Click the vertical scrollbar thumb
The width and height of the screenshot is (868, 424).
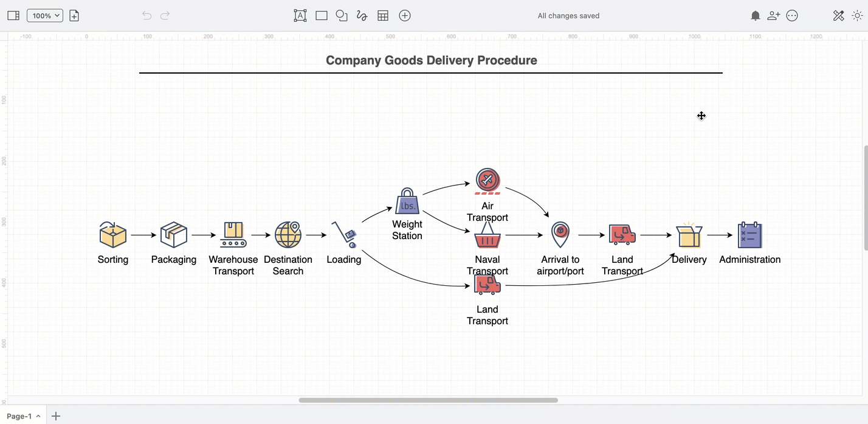click(866, 198)
